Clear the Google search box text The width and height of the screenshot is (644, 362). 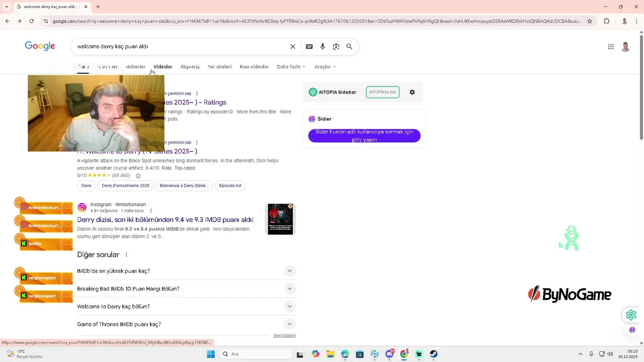[x=293, y=46]
